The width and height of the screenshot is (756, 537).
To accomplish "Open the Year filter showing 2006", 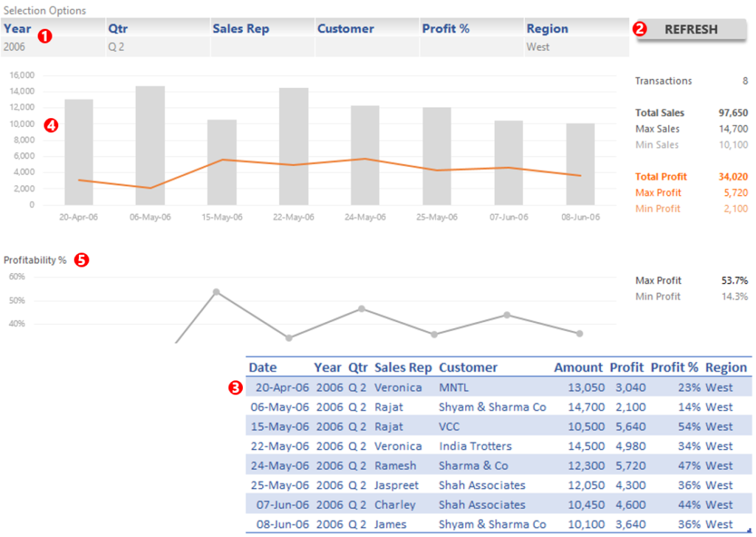I will pos(52,46).
